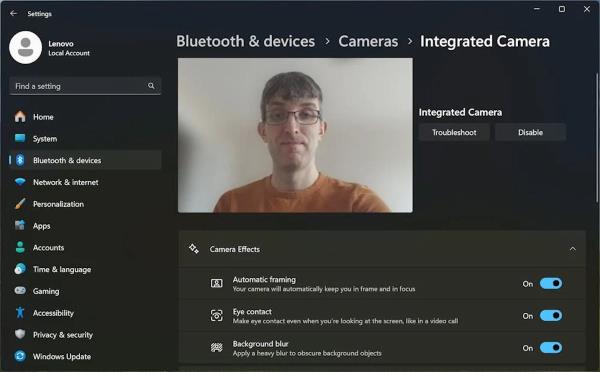Image resolution: width=600 pixels, height=372 pixels.
Task: Turn off Eye contact toggle
Action: (551, 316)
